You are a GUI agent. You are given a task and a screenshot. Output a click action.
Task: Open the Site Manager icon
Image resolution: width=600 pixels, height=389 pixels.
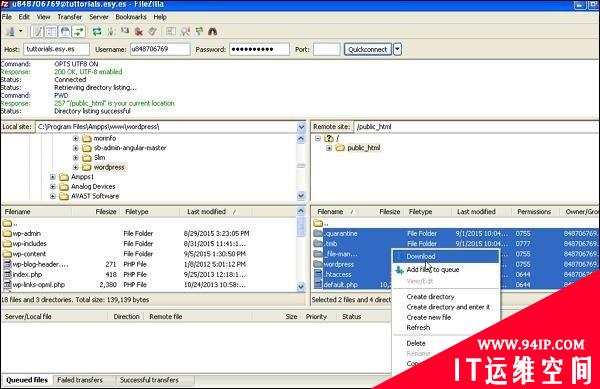pos(10,31)
